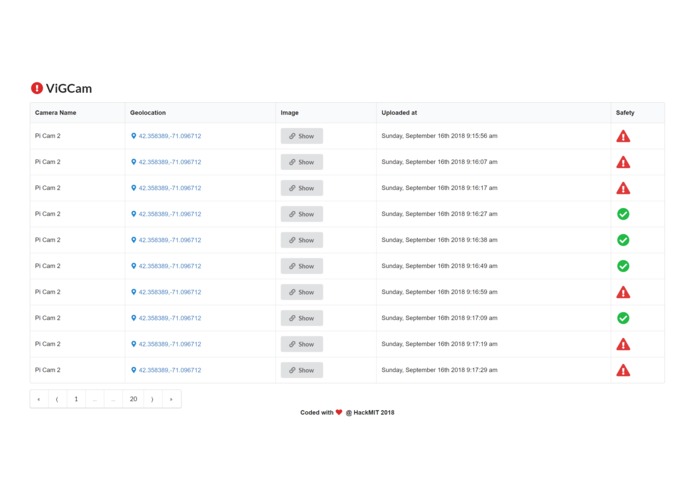Open geolocation link in the 9:17:09 am row
The image size is (695, 494).
(166, 318)
